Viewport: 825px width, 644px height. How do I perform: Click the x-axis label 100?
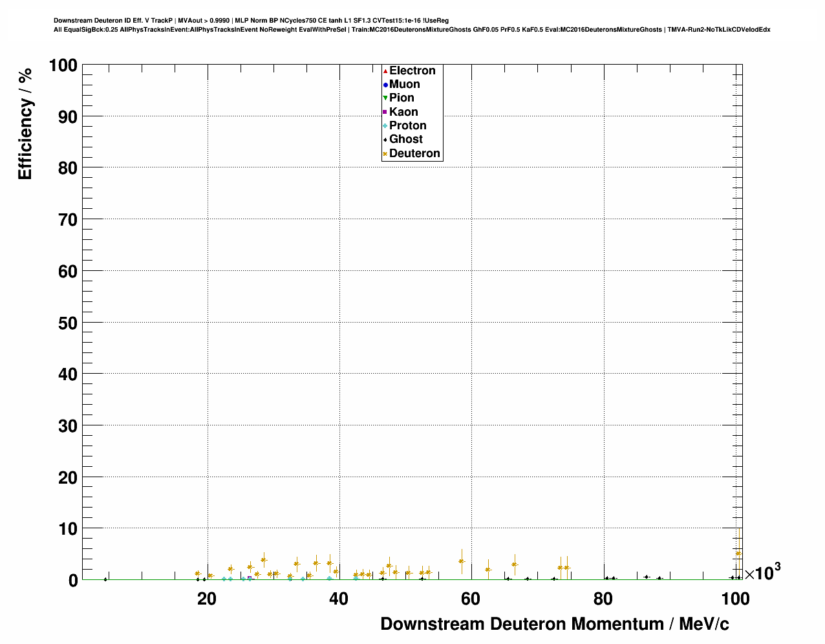[x=735, y=599]
